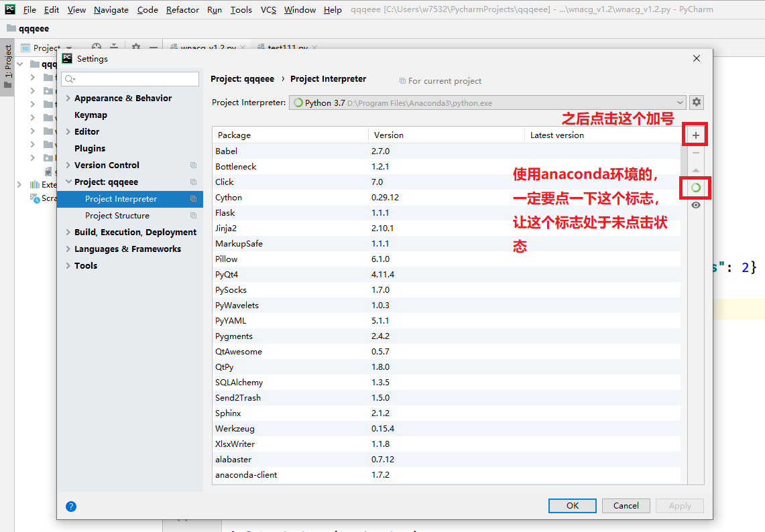Select the Babel package row
Image resolution: width=765 pixels, height=532 pixels.
(447, 151)
